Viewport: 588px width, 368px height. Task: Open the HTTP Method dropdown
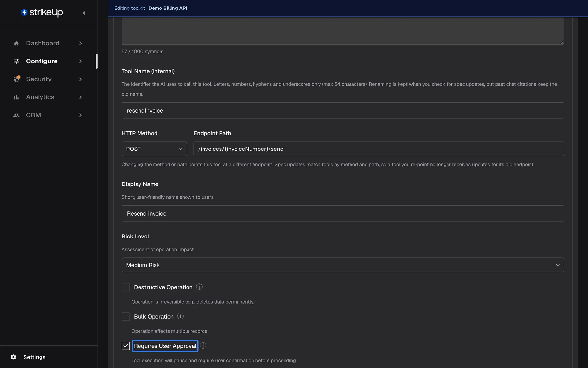154,149
